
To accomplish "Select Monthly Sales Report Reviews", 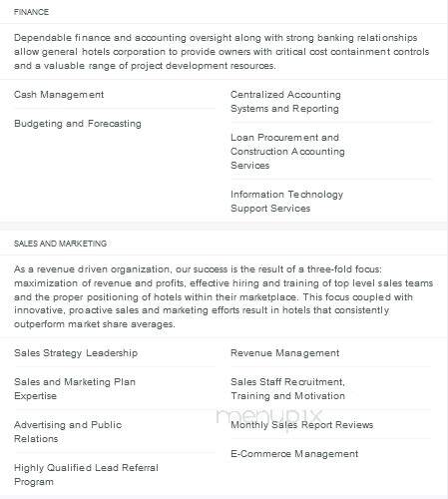I will click(x=302, y=425).
